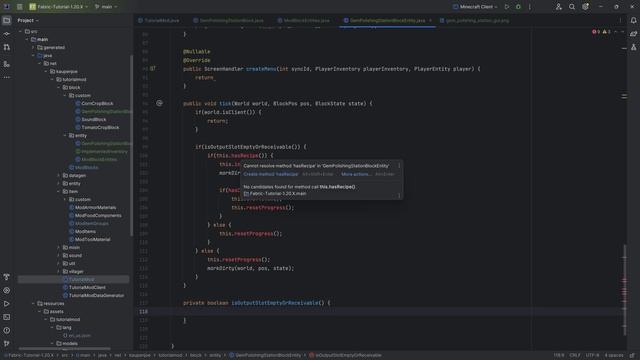Click the red errors indicator in editor
The image size is (640, 360).
point(596,31)
